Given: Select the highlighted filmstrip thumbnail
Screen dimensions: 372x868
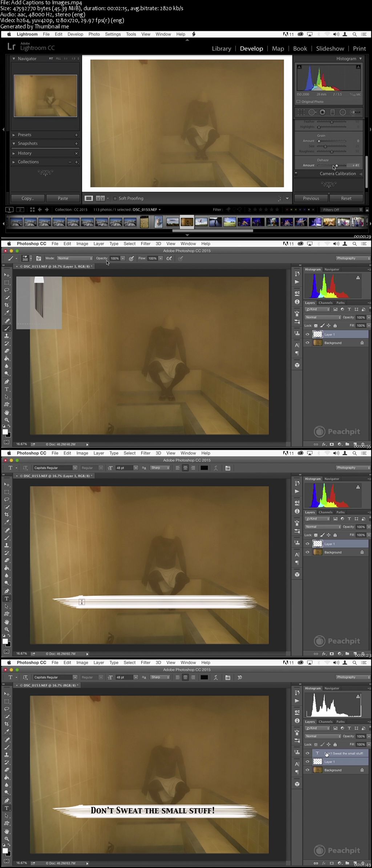Looking at the screenshot, I should click(187, 222).
